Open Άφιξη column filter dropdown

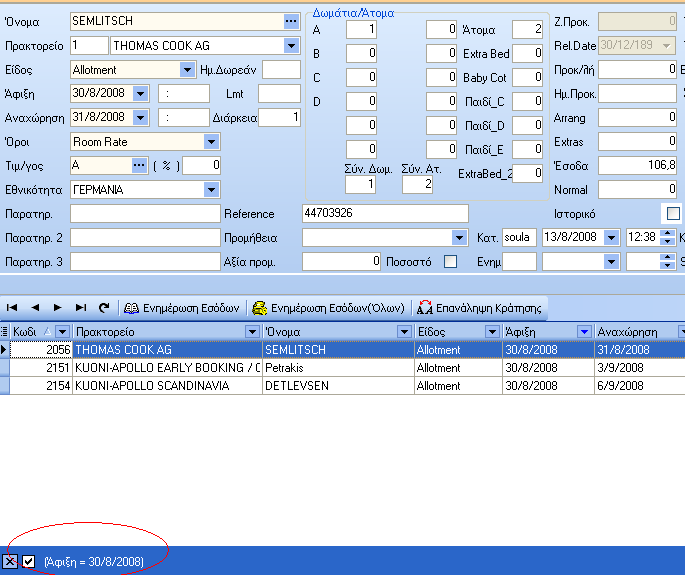click(x=584, y=332)
